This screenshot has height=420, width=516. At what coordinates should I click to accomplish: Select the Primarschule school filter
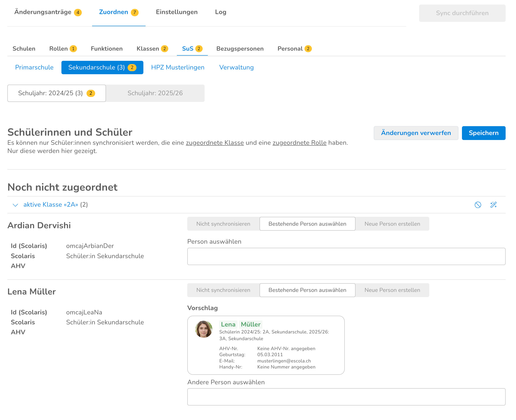[34, 67]
